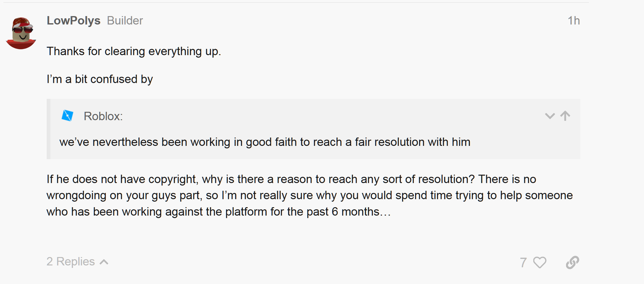This screenshot has width=644, height=284.
Task: Click the Roblox quote author name
Action: click(x=103, y=116)
